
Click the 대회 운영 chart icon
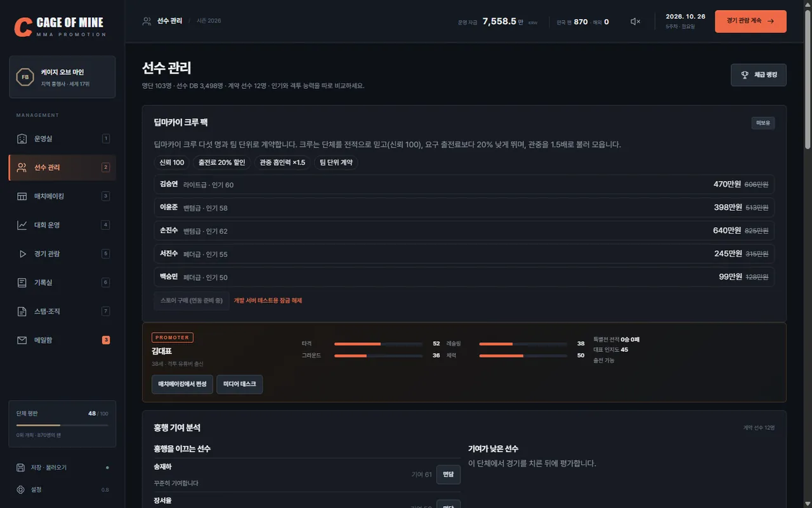click(22, 225)
